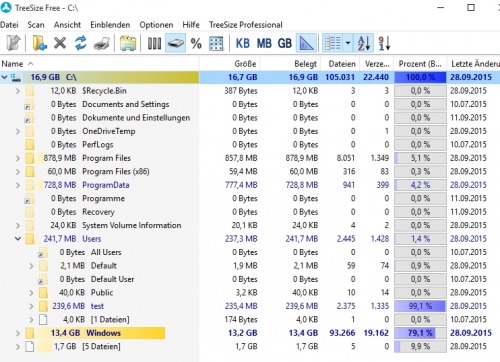This screenshot has width=500, height=362.
Task: Click the 99,1 % bar for test
Action: [420, 306]
